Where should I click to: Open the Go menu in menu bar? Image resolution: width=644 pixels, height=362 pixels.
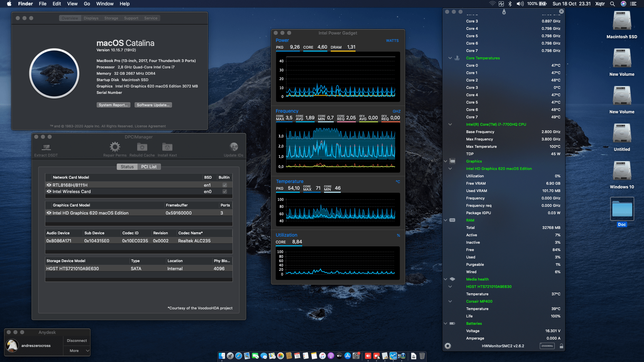point(87,4)
